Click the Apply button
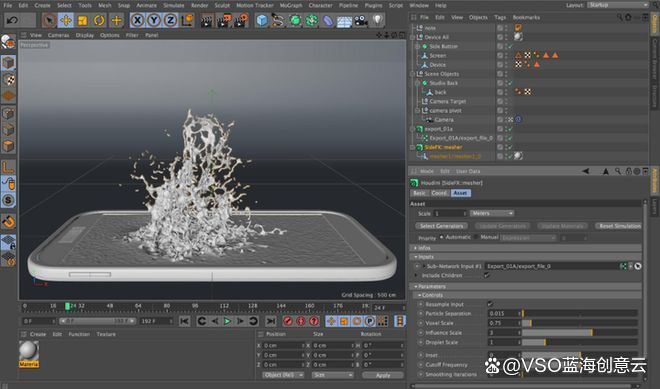Viewport: 660px width, 389px height. tap(383, 375)
